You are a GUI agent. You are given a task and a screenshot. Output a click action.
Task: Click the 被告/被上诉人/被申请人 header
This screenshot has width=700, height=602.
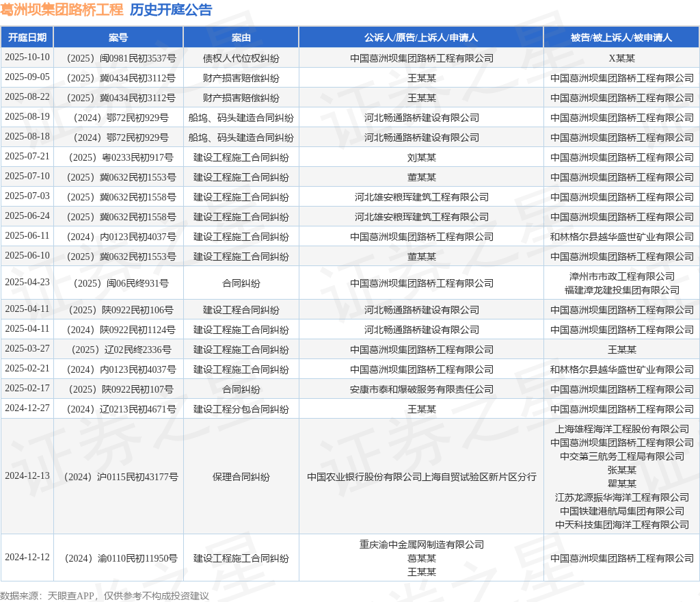[x=621, y=38]
